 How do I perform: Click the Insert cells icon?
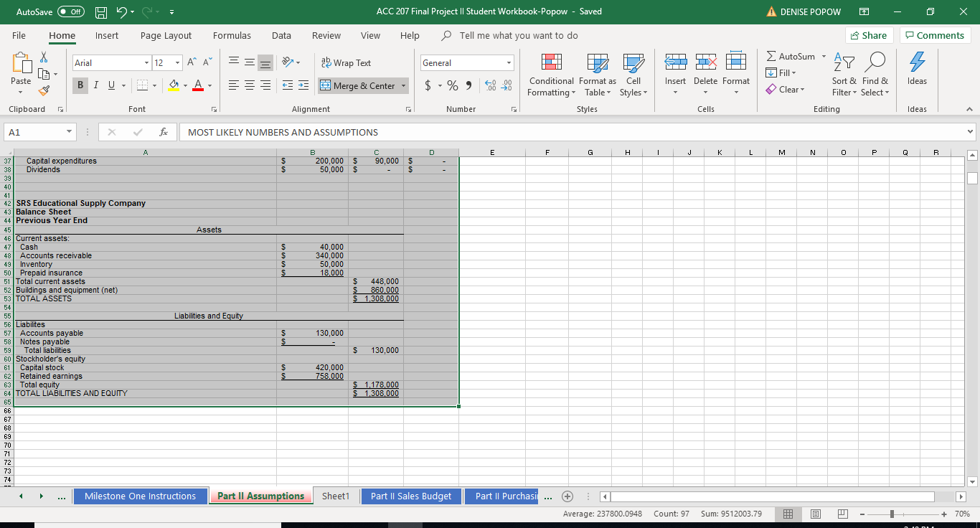pyautogui.click(x=674, y=64)
